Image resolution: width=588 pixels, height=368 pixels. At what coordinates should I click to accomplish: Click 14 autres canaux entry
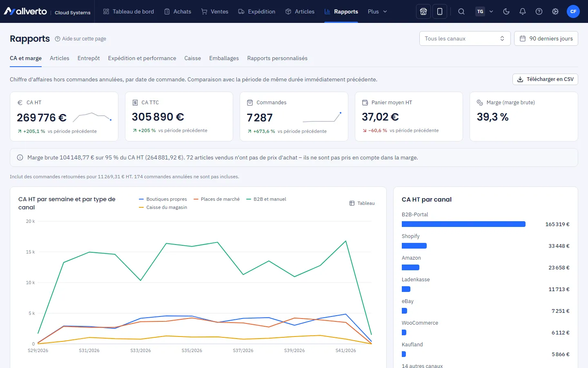(x=422, y=366)
